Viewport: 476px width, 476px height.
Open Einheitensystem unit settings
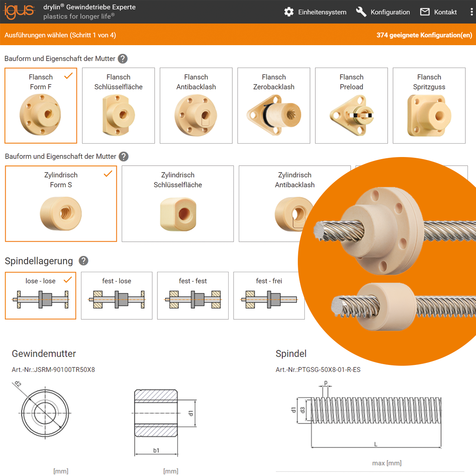[x=315, y=12]
